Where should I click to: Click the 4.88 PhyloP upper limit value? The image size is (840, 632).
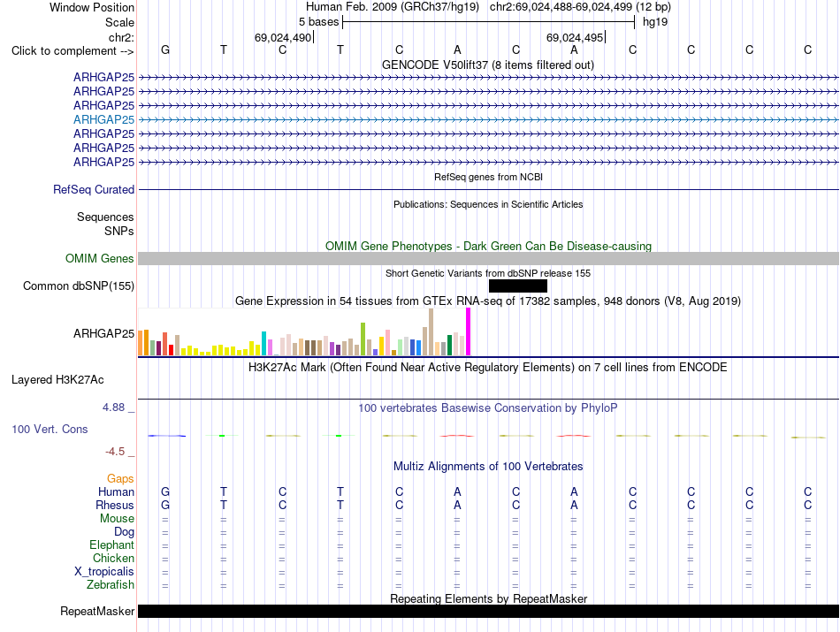[x=113, y=407]
